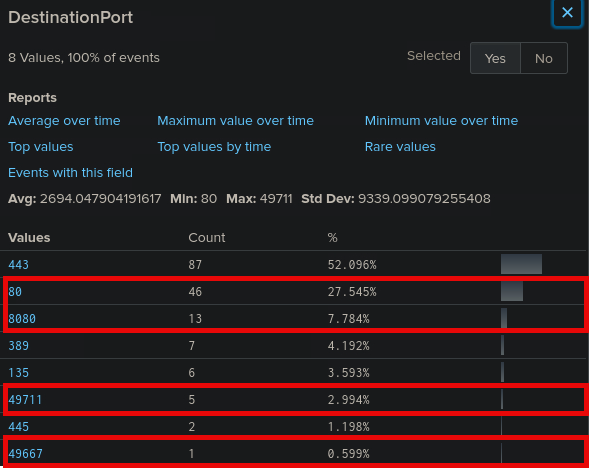
Task: Click the percentage bar for port 443
Action: [521, 264]
